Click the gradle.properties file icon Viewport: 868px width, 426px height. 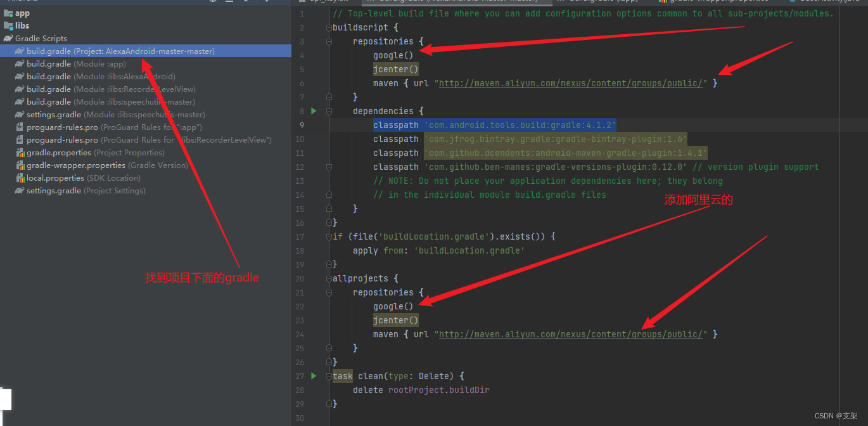tap(20, 152)
